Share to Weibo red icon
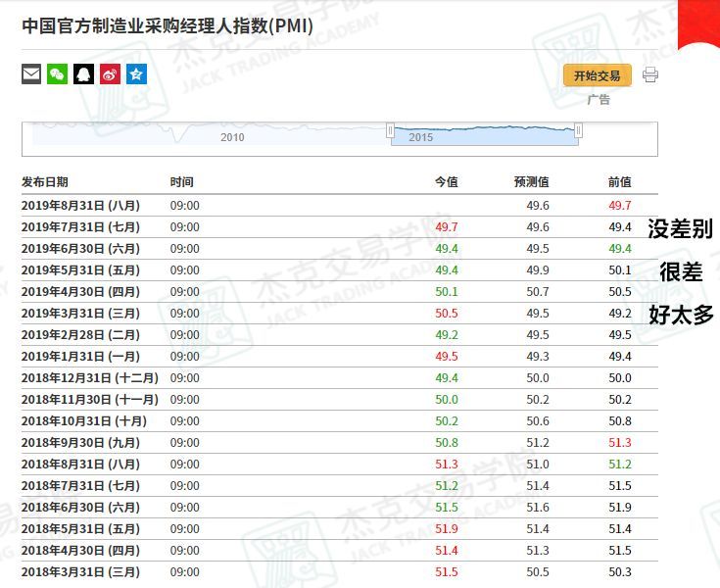Screen dimensions: 720x588 110,73
